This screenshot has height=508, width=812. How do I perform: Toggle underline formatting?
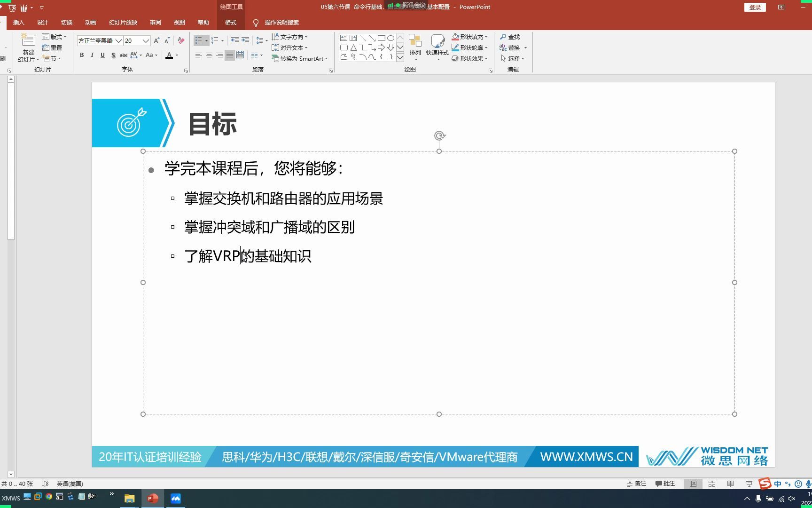pyautogui.click(x=102, y=55)
